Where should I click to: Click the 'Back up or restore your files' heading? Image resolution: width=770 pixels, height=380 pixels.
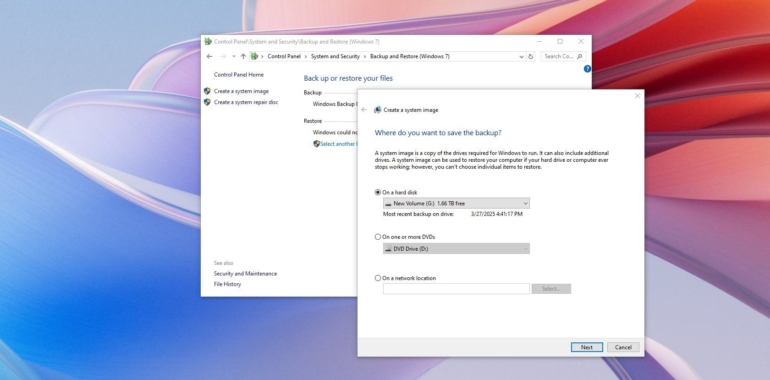[x=348, y=79]
